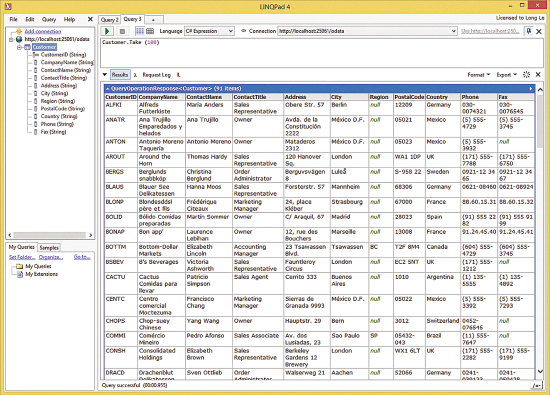Click the column icon beside Region (String)

pyautogui.click(x=35, y=101)
